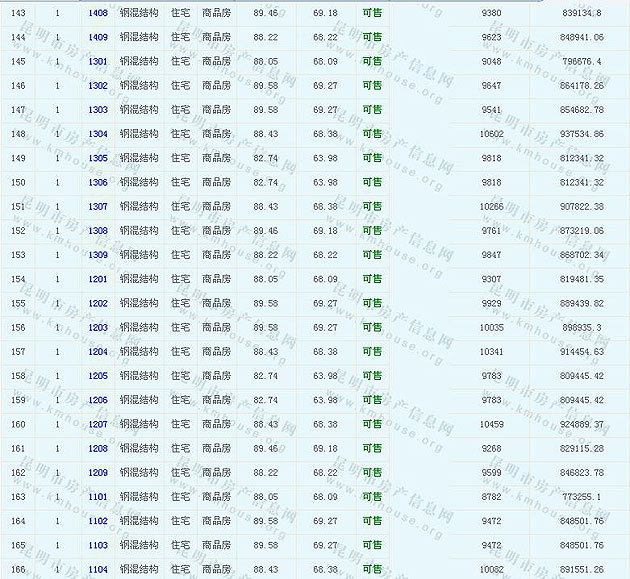
Task: Open room 1308 link
Action: pyautogui.click(x=97, y=231)
